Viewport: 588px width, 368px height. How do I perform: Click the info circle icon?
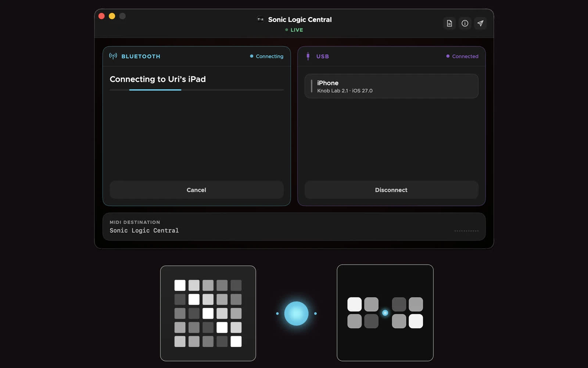465,23
